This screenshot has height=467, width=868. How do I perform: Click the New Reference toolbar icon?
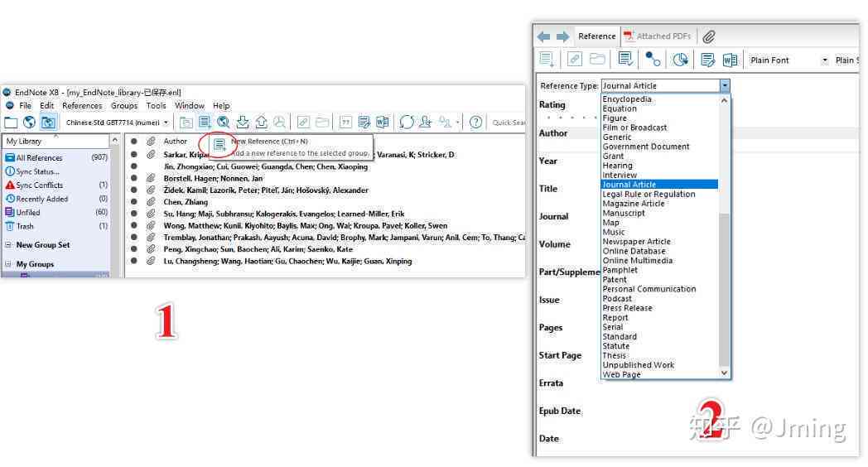coord(205,123)
